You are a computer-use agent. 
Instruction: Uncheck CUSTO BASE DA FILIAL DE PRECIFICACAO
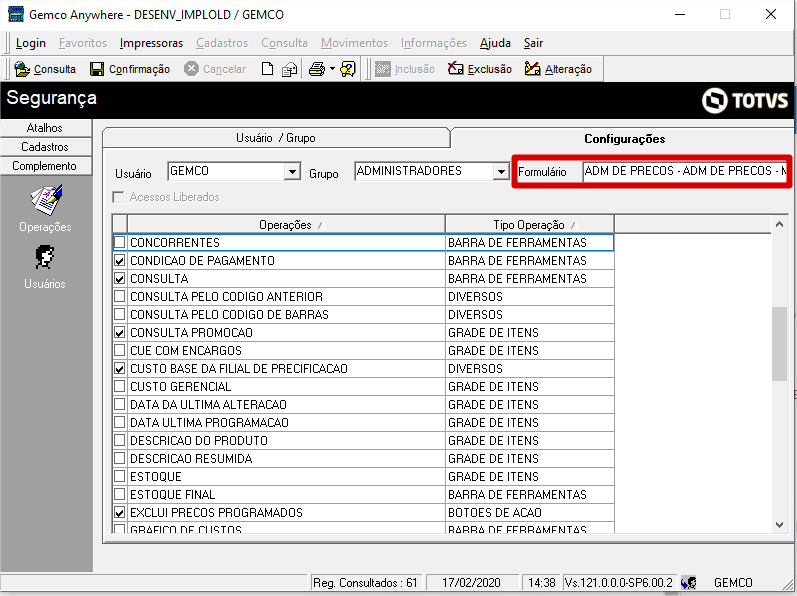119,368
